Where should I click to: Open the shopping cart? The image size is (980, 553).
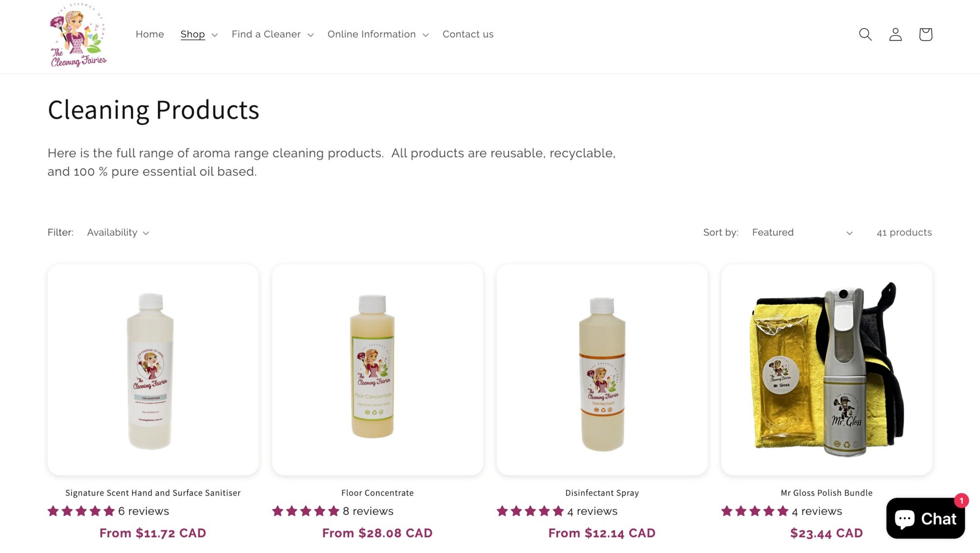pos(925,34)
